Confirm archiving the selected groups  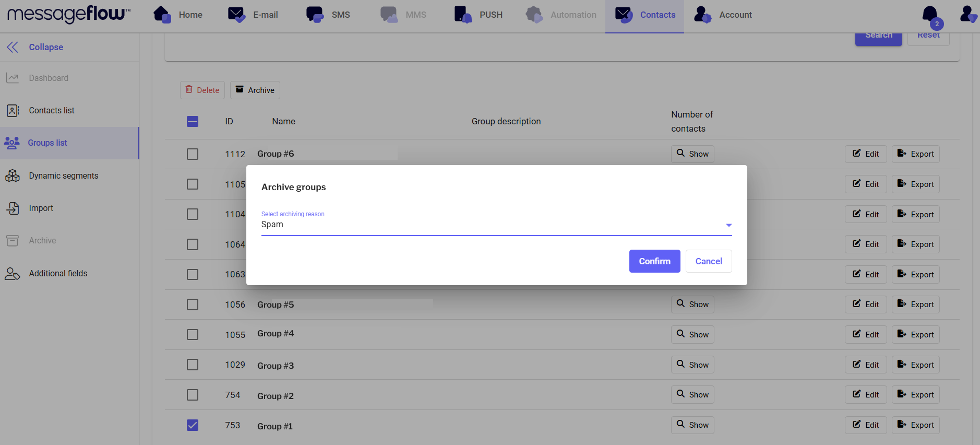point(654,261)
